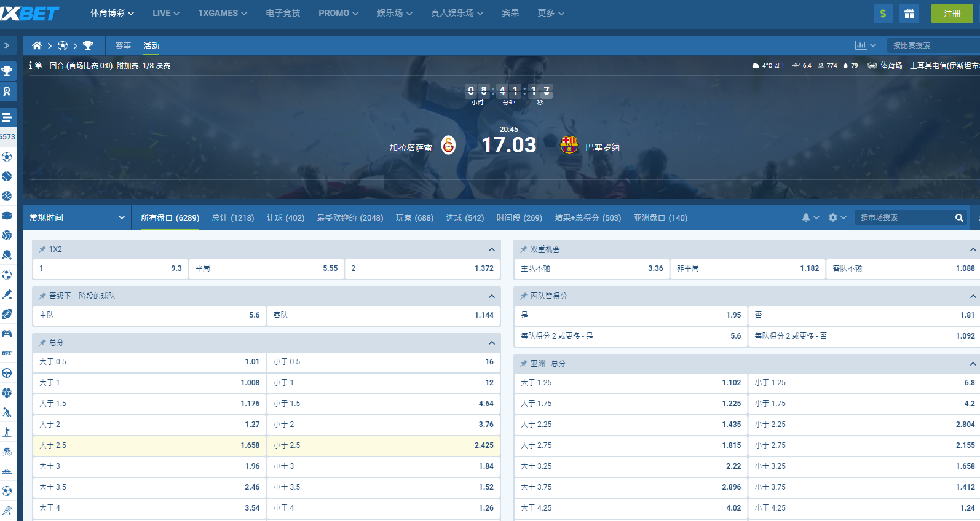Pin the 1X2 market
The width and height of the screenshot is (980, 521).
42,249
